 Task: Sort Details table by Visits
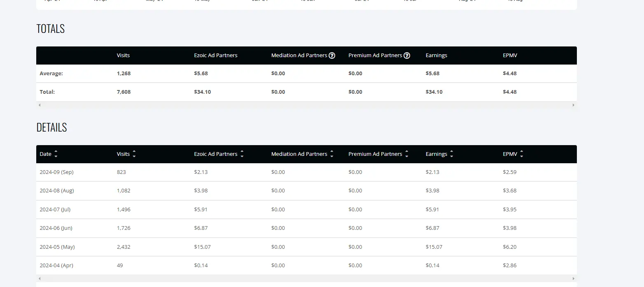[x=134, y=154]
